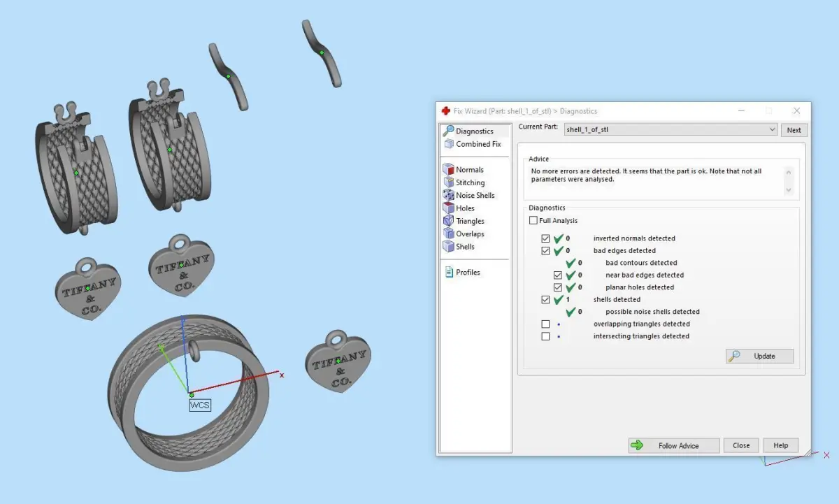Uncheck planar holes detected checkbox
Screen dimensions: 839x504
[558, 287]
